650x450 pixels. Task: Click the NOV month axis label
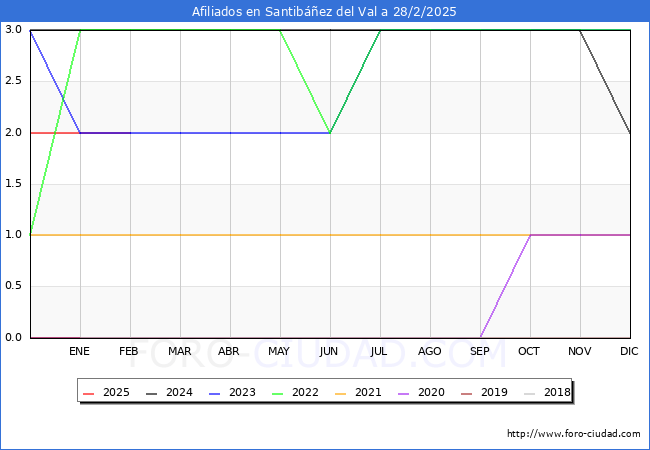coord(580,351)
